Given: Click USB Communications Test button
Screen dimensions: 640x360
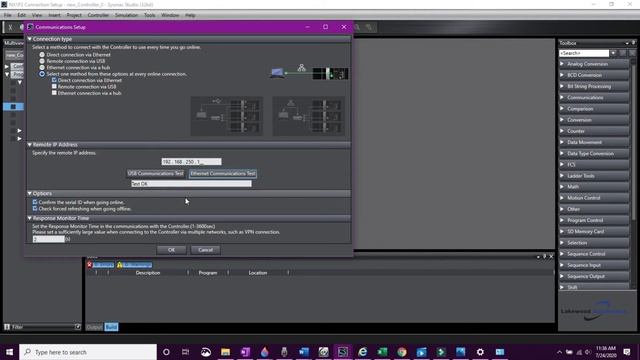Looking at the screenshot, I should (156, 173).
